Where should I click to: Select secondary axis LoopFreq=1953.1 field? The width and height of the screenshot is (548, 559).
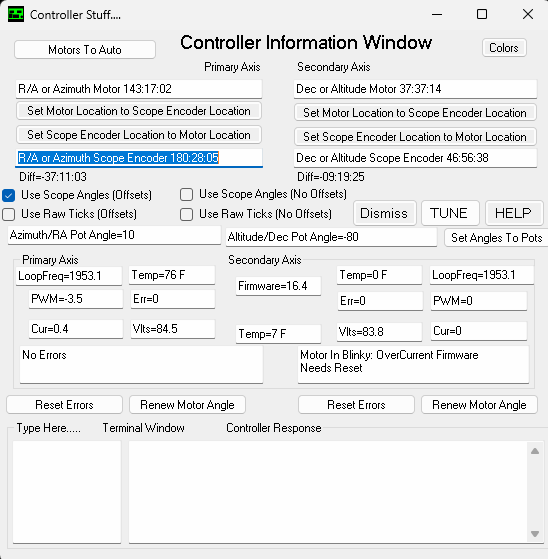[482, 275]
